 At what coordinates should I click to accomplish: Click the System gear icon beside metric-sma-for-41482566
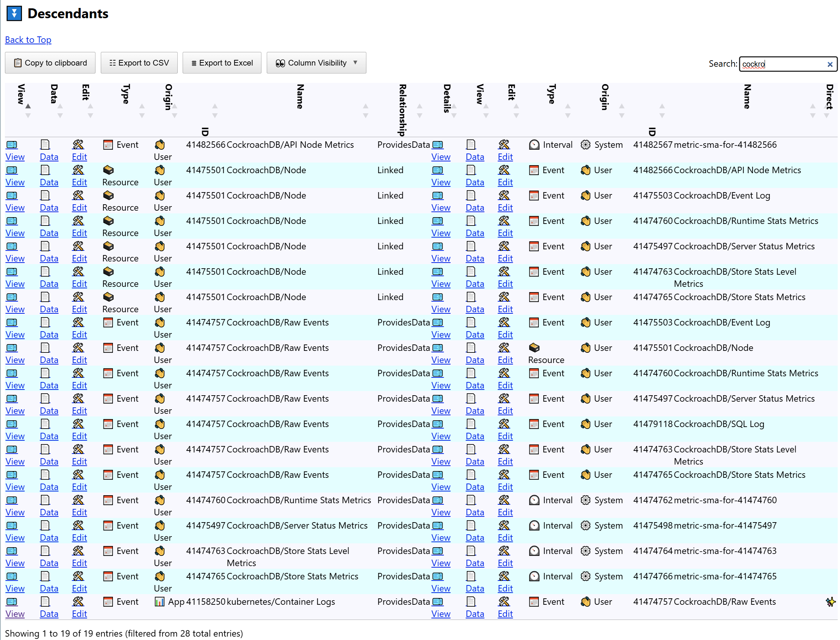tap(585, 145)
